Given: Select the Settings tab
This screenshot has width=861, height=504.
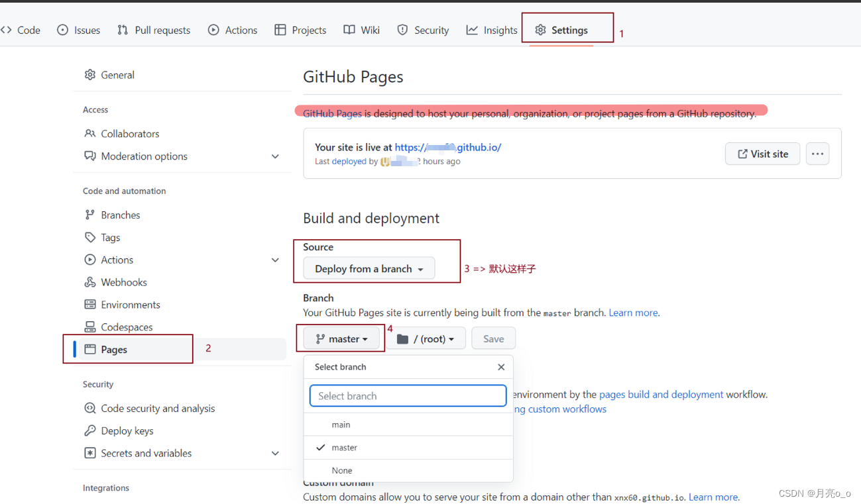Looking at the screenshot, I should click(561, 30).
